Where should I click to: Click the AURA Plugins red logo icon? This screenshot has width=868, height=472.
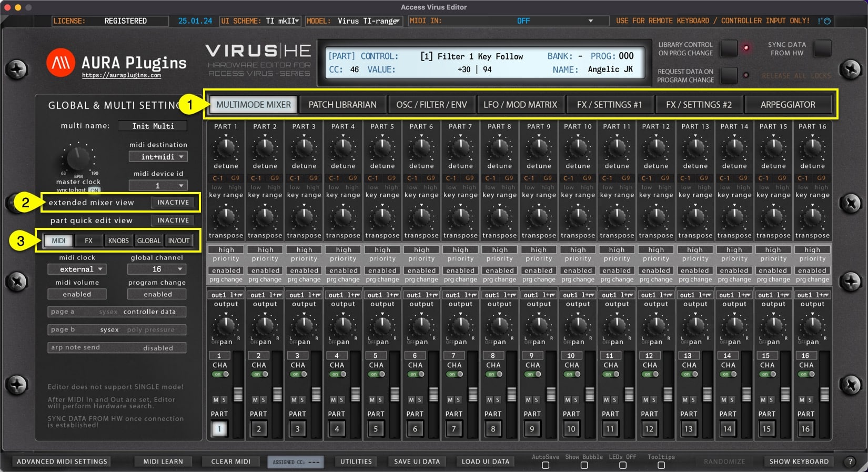coord(60,63)
